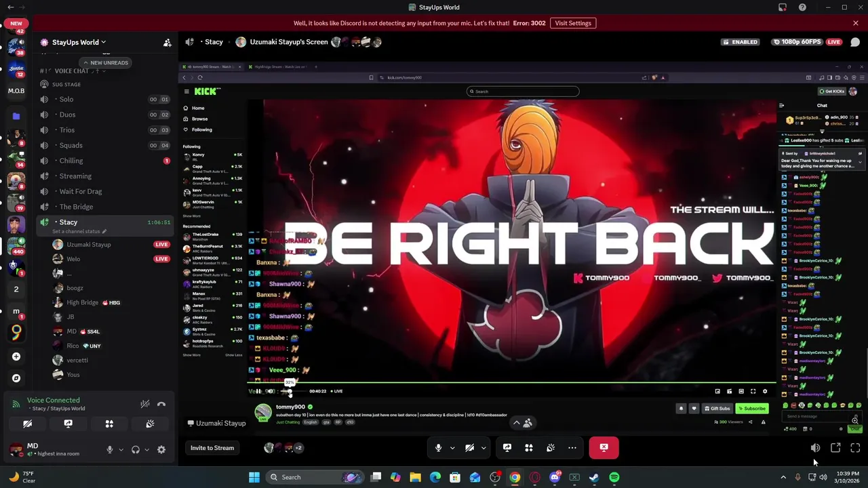The height and width of the screenshot is (488, 868).
Task: Open Discord inbox icon in title bar
Action: point(783,7)
